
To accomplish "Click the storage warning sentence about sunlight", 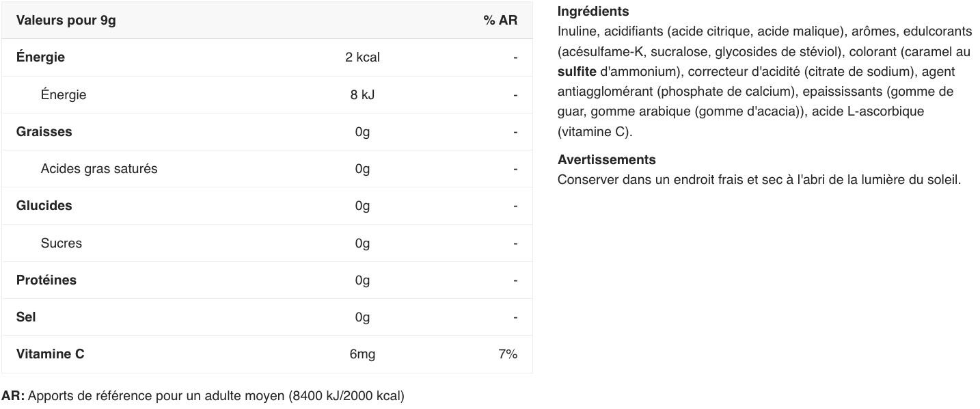I will tap(759, 180).
